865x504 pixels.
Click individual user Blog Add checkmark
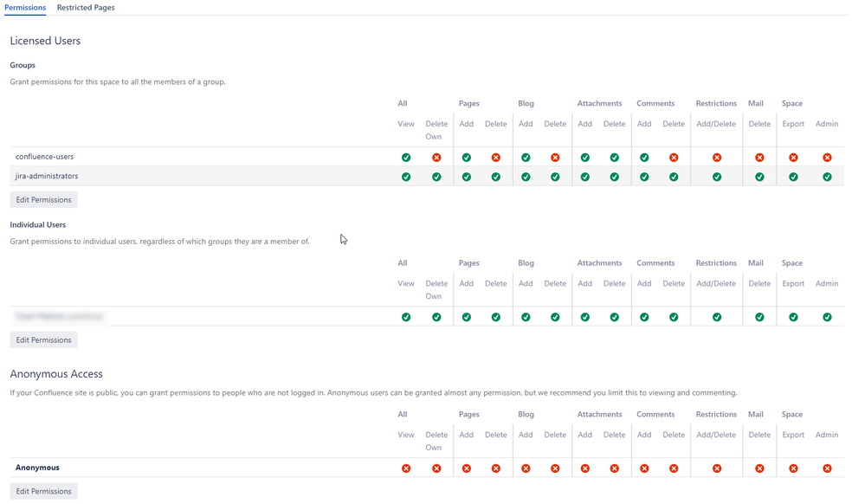526,317
